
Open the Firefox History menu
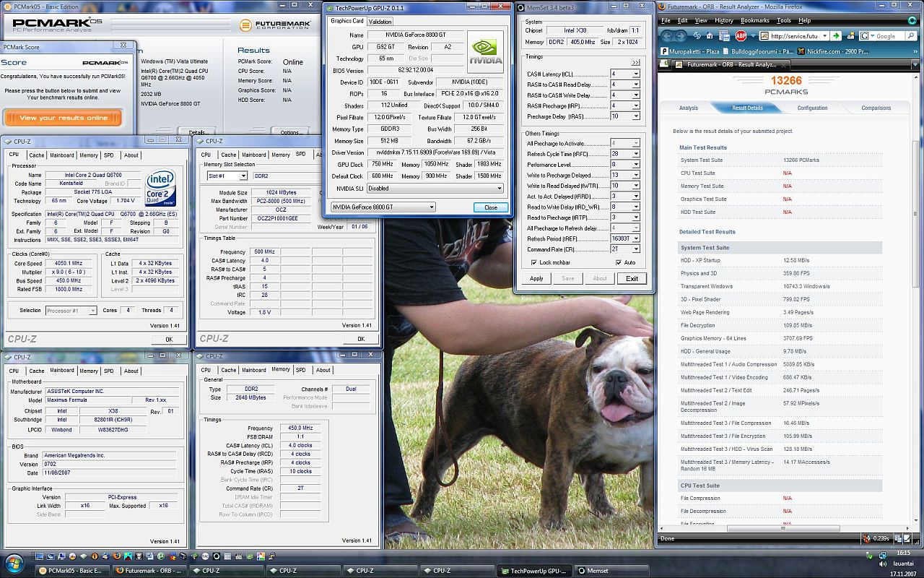pos(724,20)
